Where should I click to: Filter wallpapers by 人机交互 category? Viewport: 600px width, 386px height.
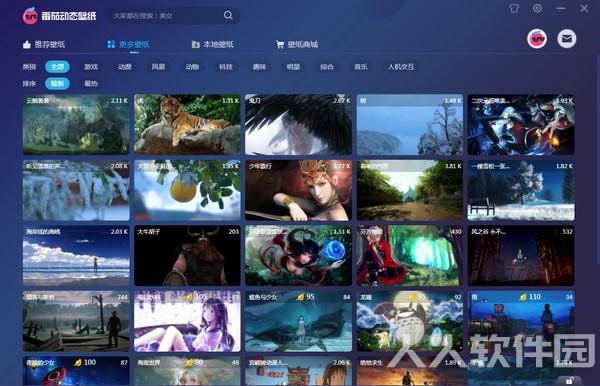coord(401,67)
